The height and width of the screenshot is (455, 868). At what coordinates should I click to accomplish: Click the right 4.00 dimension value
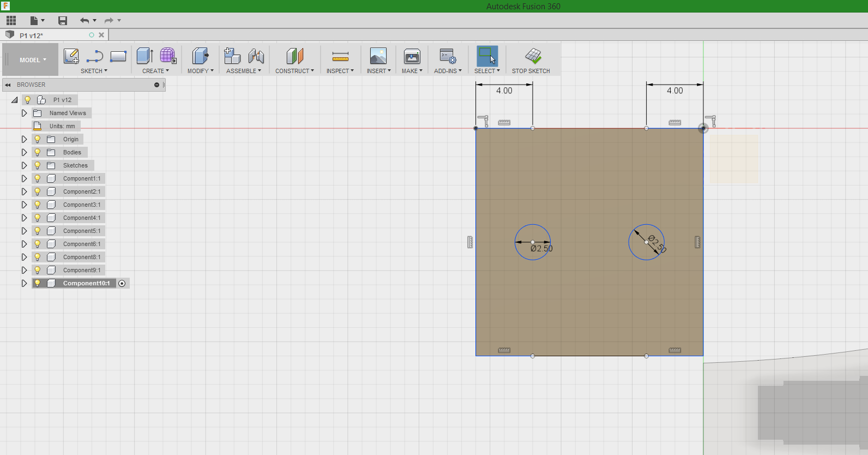pos(675,91)
